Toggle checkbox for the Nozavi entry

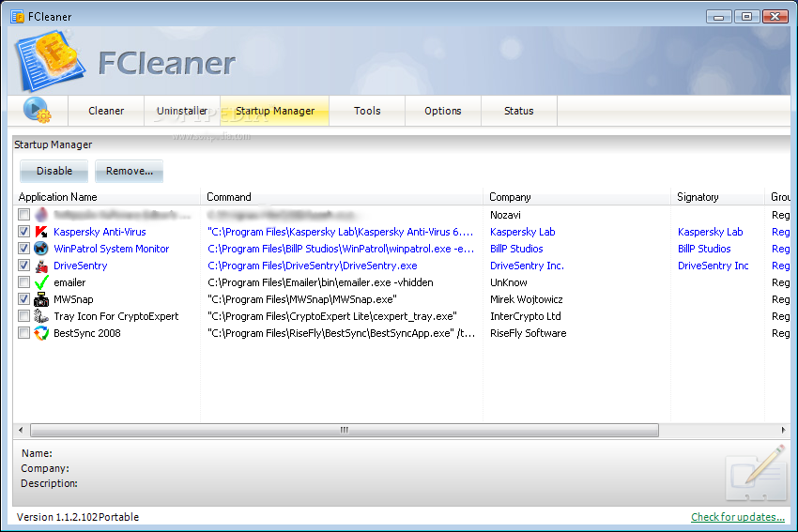(x=23, y=215)
